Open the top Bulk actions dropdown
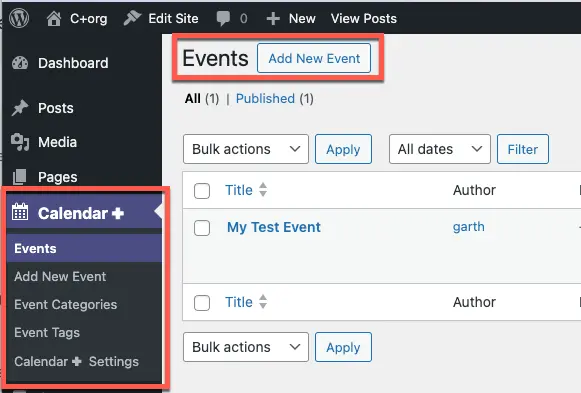This screenshot has width=581, height=393. coord(246,149)
